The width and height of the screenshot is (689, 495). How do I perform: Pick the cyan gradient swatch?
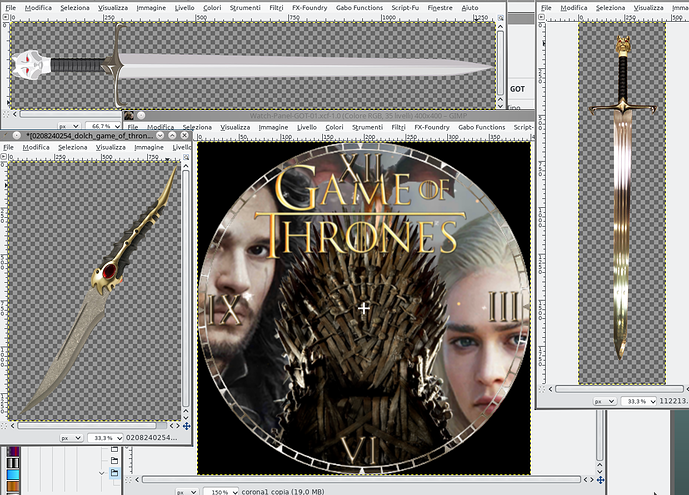13,474
